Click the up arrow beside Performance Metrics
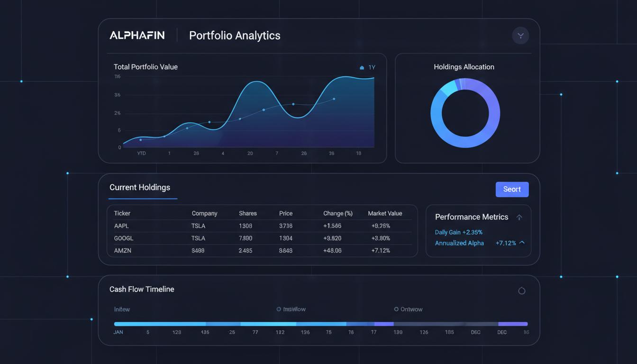The width and height of the screenshot is (637, 364). (x=519, y=217)
